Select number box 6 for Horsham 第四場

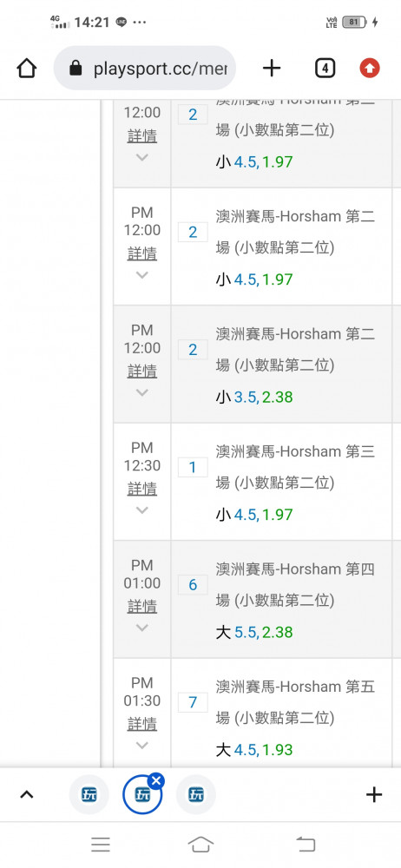(x=193, y=585)
